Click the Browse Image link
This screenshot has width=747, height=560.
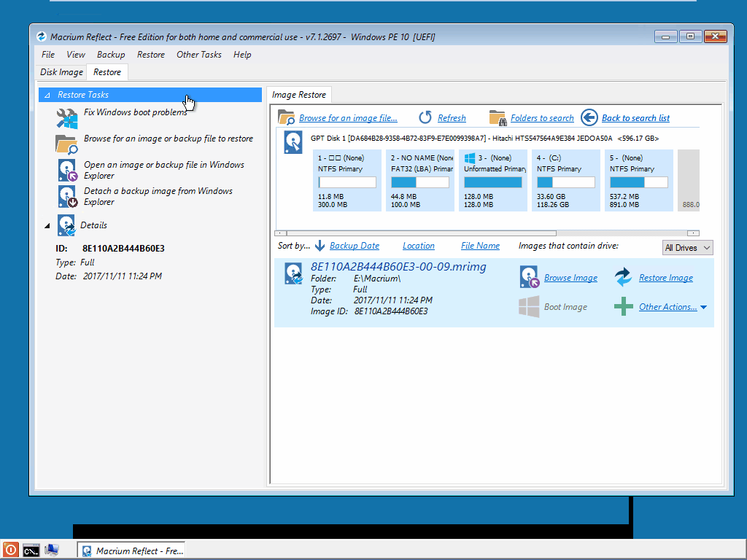(x=570, y=278)
